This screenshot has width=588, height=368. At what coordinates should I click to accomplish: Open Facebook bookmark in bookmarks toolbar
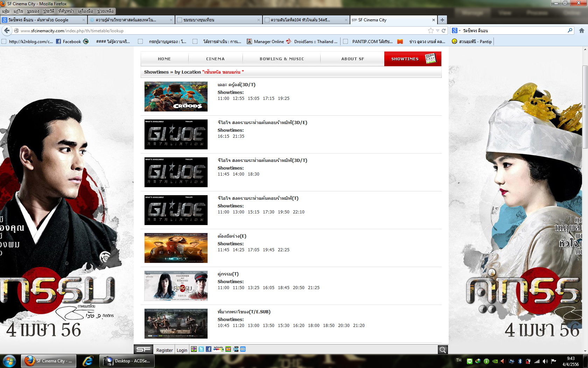click(69, 41)
